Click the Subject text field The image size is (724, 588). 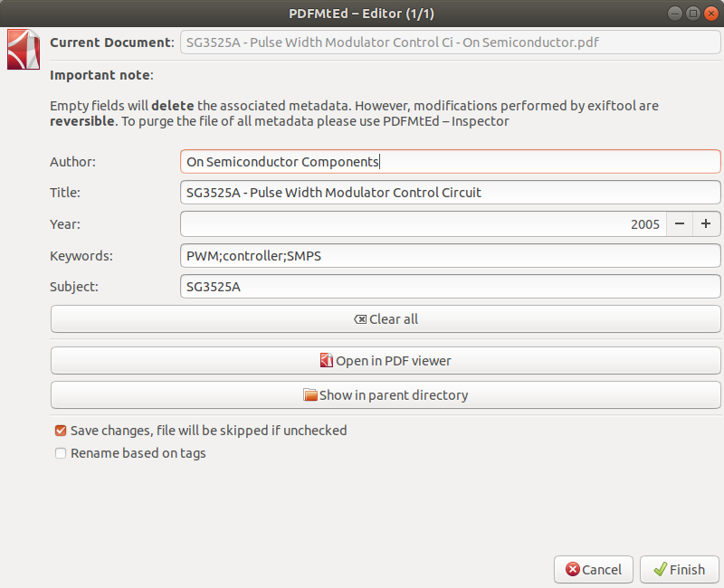point(407,287)
